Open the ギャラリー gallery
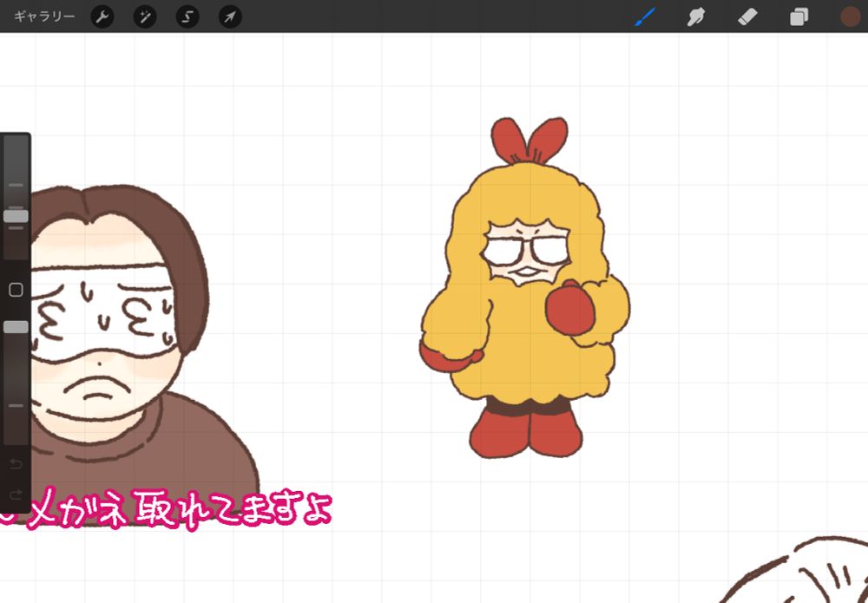Image resolution: width=868 pixels, height=603 pixels. [44, 16]
